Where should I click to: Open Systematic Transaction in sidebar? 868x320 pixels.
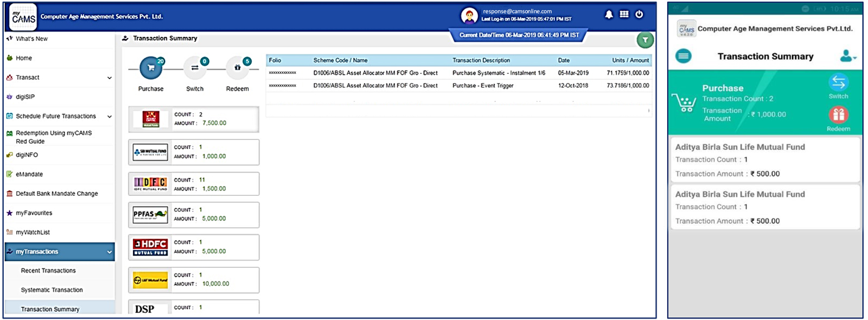[52, 290]
